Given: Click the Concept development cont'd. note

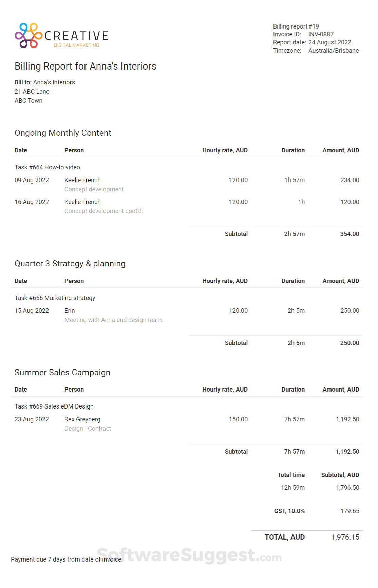Looking at the screenshot, I should (x=104, y=211).
